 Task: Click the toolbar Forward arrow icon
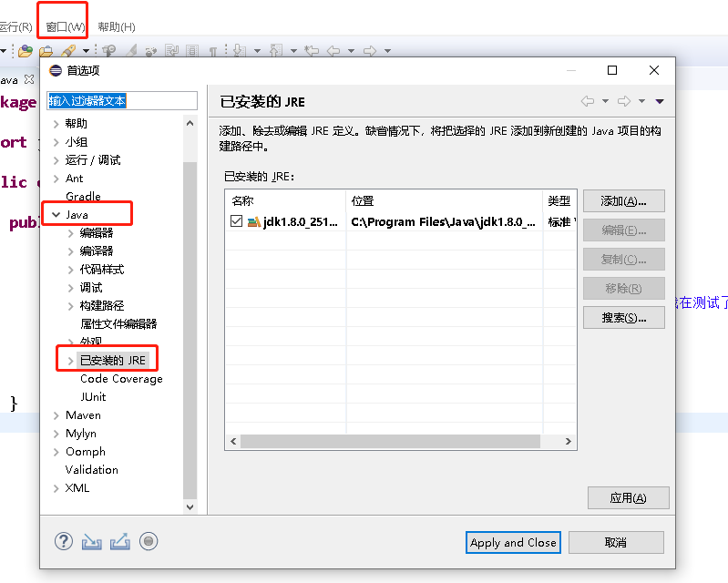[370, 51]
